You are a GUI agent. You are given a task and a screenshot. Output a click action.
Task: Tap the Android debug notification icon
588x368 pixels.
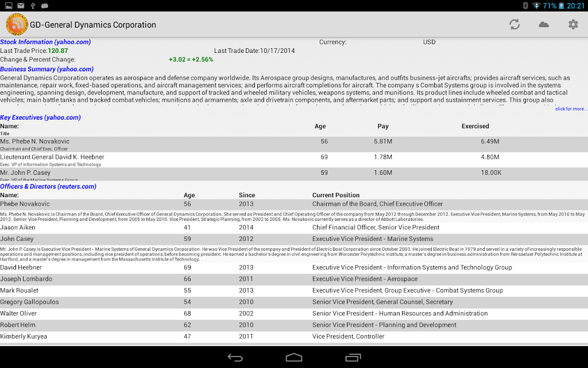[45, 6]
